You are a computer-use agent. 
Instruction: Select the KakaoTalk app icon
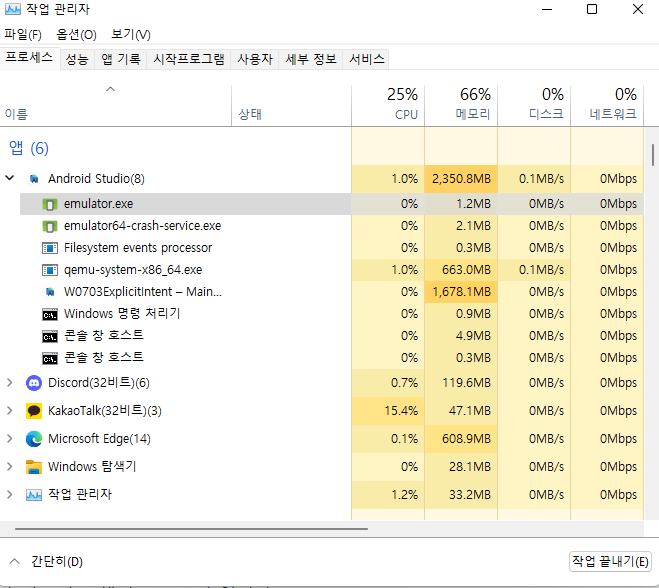click(34, 411)
